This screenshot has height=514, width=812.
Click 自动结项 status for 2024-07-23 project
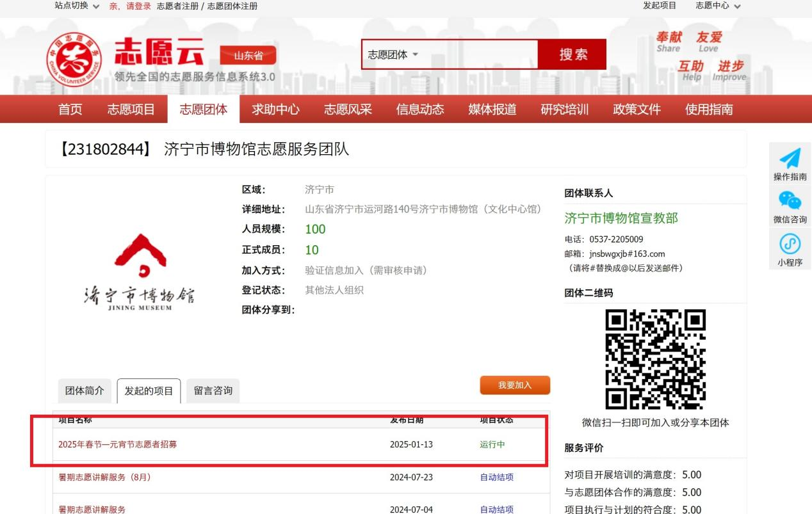click(x=497, y=477)
